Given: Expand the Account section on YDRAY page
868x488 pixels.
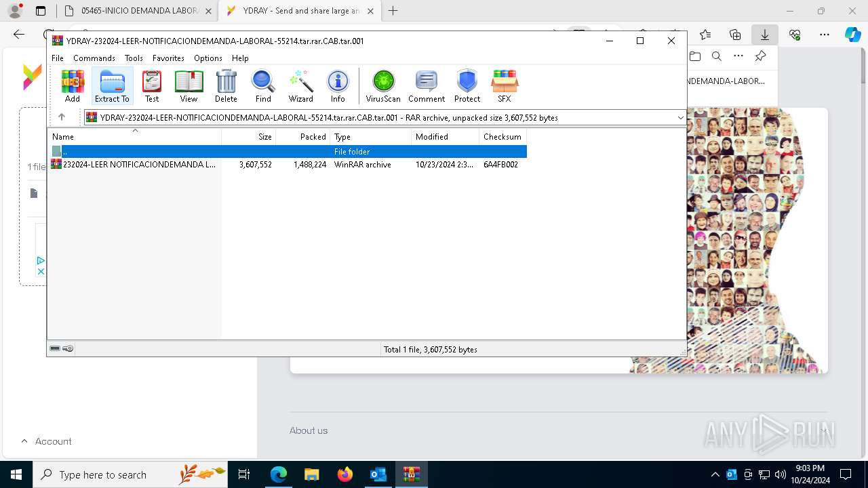Looking at the screenshot, I should [x=46, y=441].
